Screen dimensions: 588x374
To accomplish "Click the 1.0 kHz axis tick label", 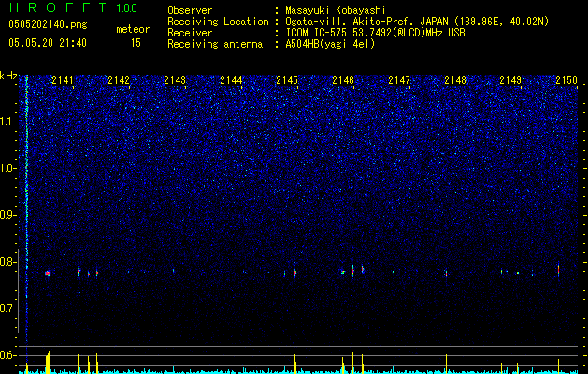I will [x=8, y=168].
